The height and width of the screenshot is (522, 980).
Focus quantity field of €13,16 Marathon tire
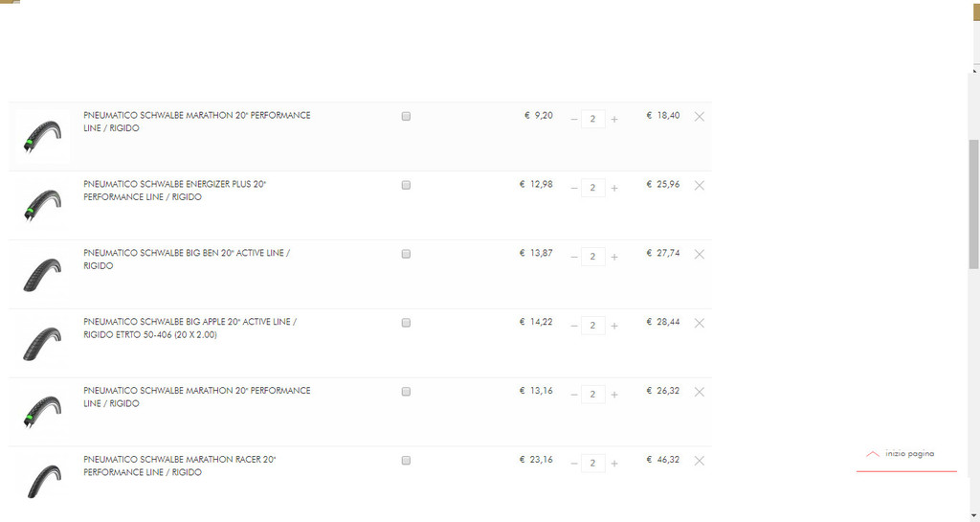pos(592,394)
